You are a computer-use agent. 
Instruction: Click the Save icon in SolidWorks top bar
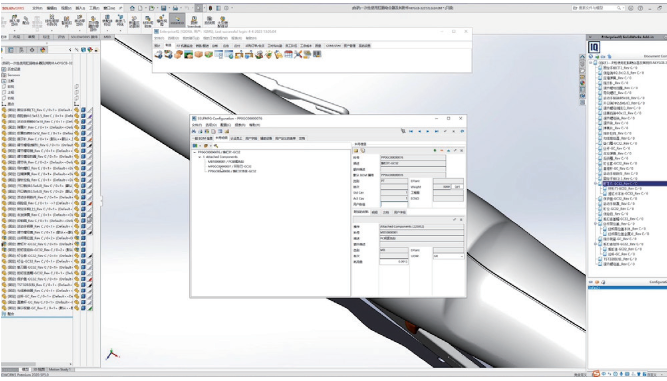click(x=163, y=8)
